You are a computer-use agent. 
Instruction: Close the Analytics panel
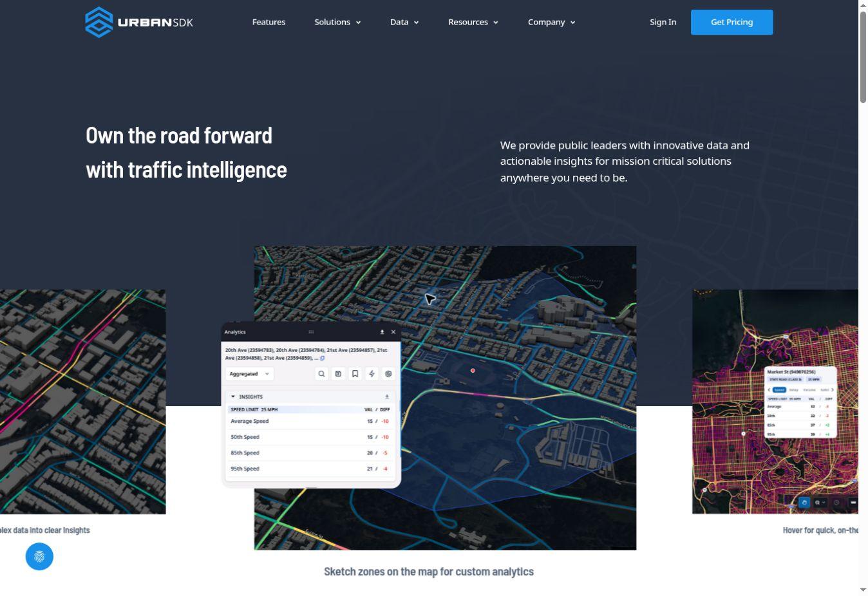click(393, 332)
